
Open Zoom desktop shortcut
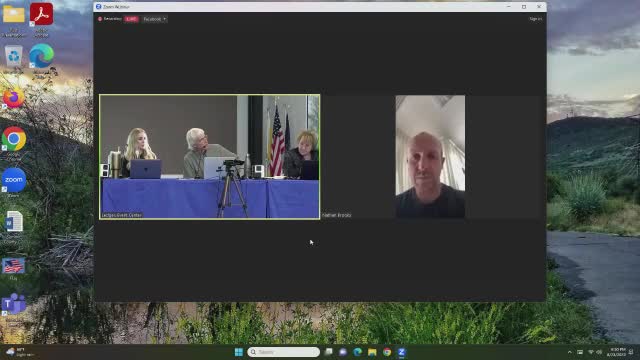coord(13,180)
